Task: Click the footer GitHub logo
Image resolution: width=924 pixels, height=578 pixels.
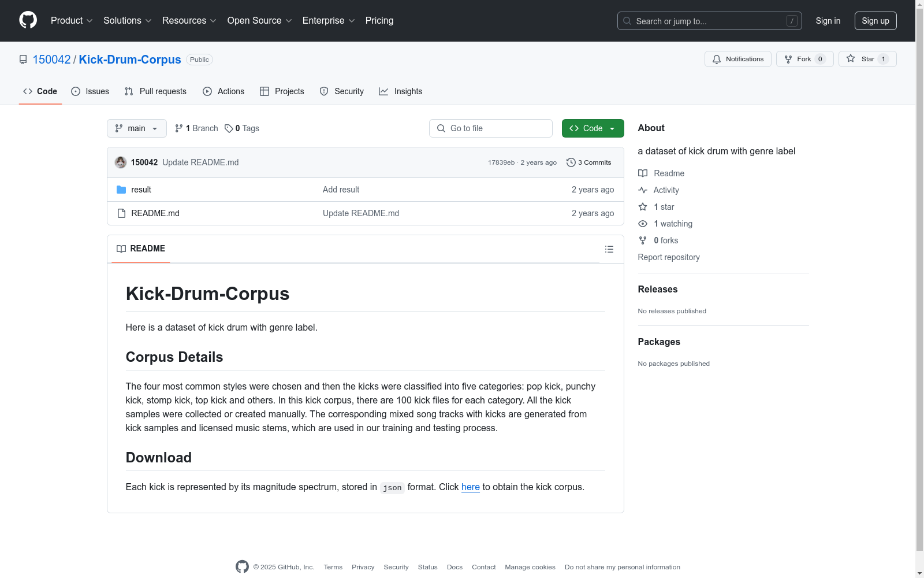Action: pyautogui.click(x=242, y=567)
